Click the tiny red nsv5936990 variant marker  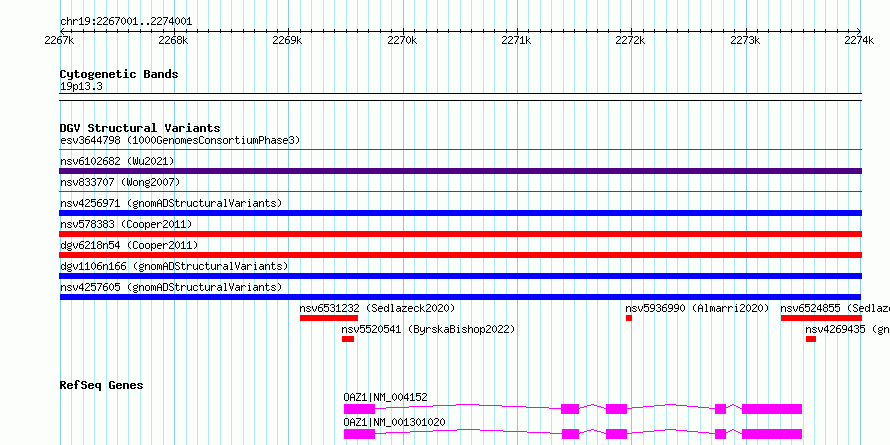(x=629, y=318)
